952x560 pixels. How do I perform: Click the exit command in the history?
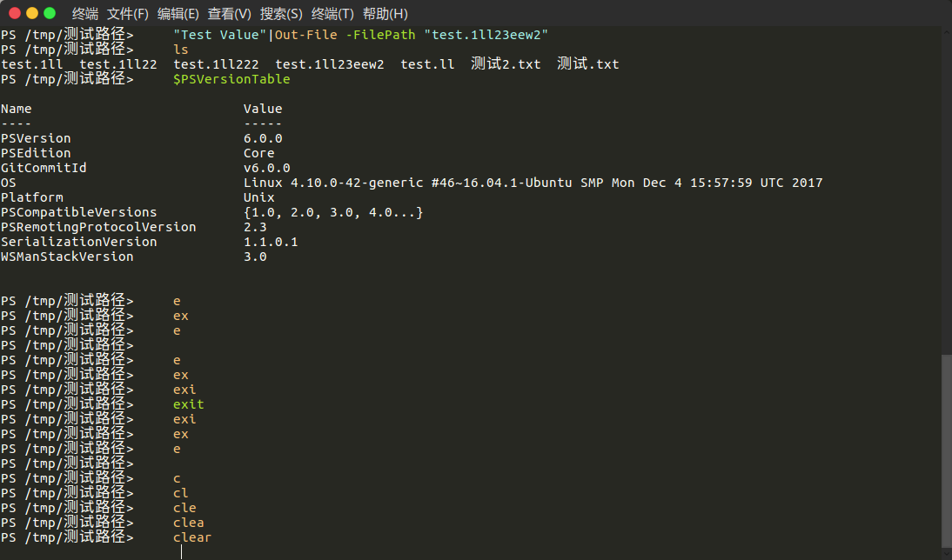(187, 403)
